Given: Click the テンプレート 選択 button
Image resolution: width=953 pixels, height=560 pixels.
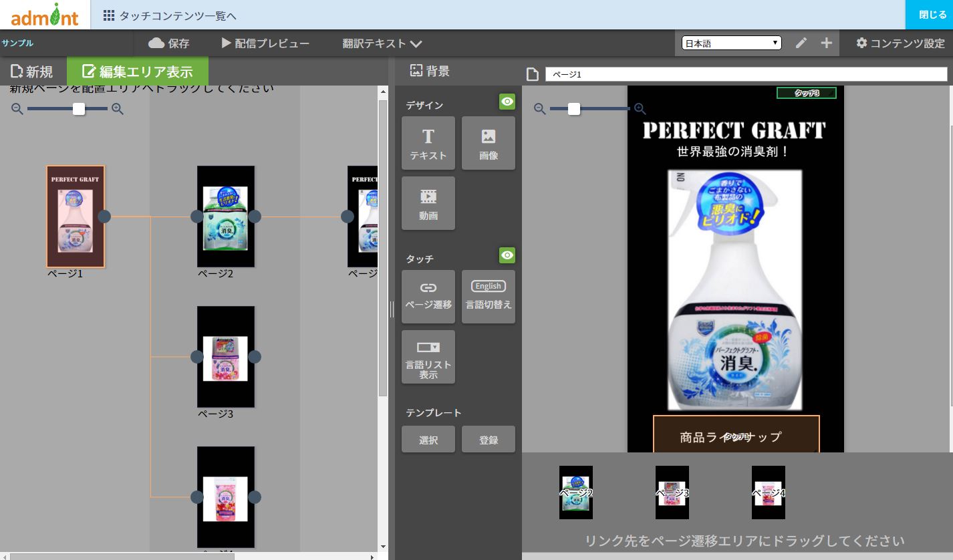Looking at the screenshot, I should [428, 440].
